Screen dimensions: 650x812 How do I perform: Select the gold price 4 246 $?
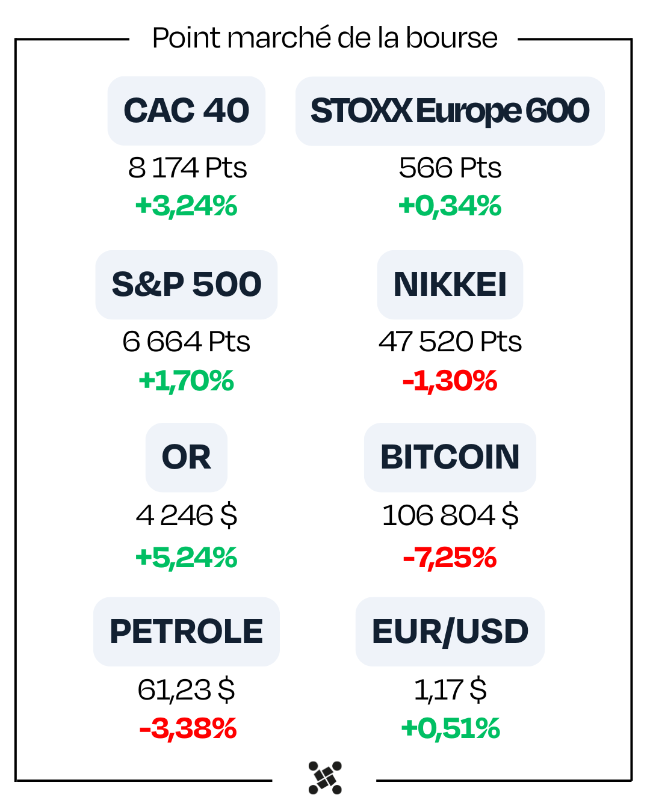pos(187,515)
